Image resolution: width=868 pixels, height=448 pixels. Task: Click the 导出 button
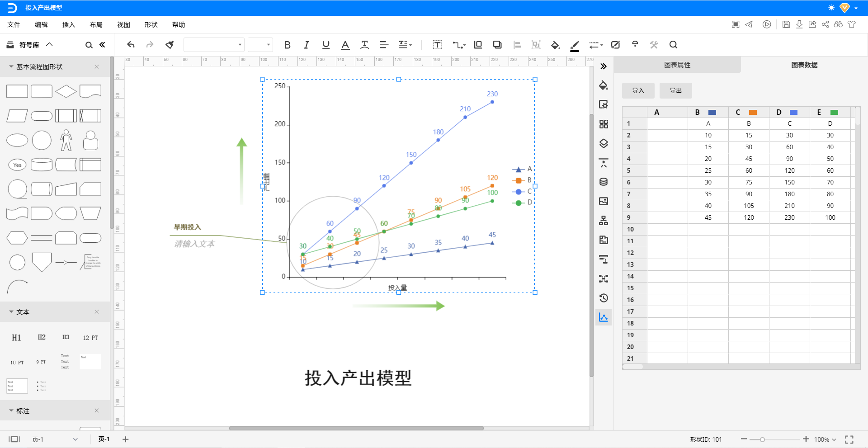tap(675, 90)
